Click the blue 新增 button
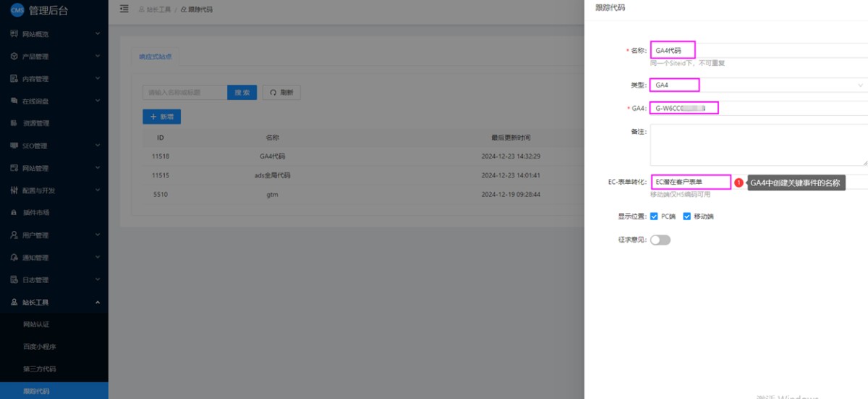The width and height of the screenshot is (868, 399). (x=161, y=117)
